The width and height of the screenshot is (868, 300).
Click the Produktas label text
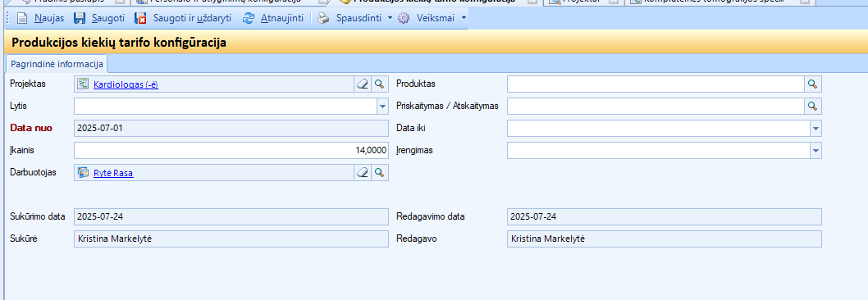[416, 84]
